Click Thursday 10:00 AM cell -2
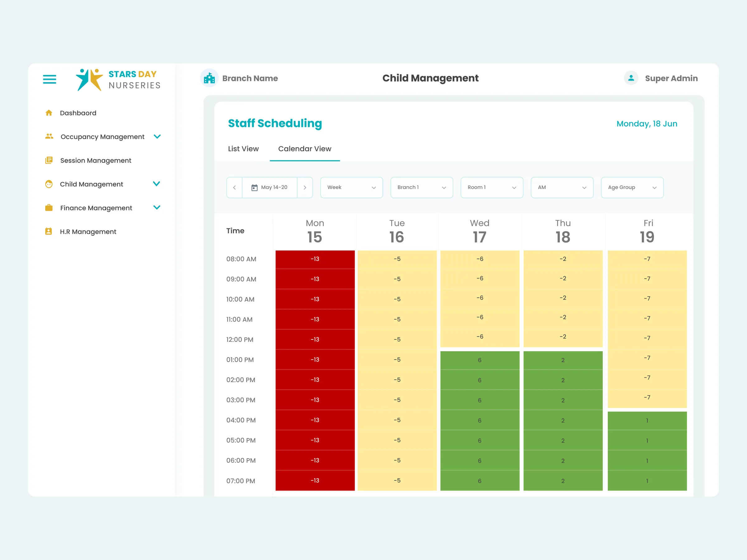This screenshot has width=747, height=560. 563,298
